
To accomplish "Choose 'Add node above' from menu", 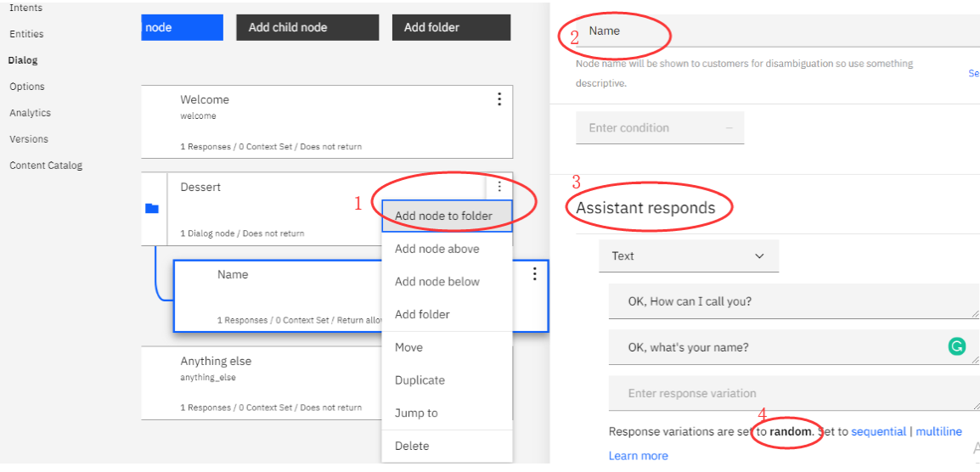I will tap(437, 249).
